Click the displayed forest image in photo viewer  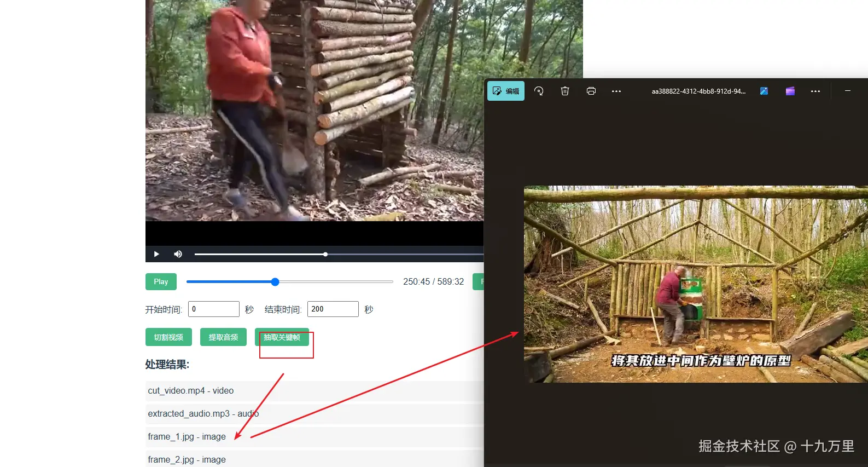tap(696, 284)
